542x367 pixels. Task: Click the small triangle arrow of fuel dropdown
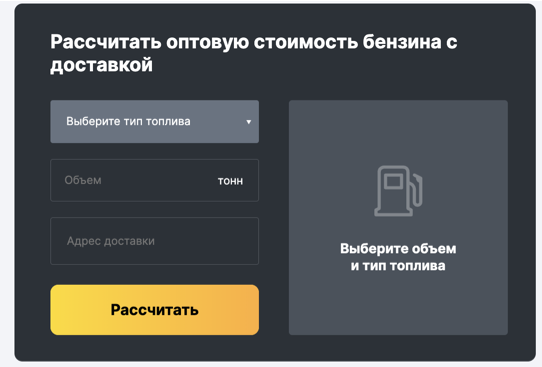[249, 122]
